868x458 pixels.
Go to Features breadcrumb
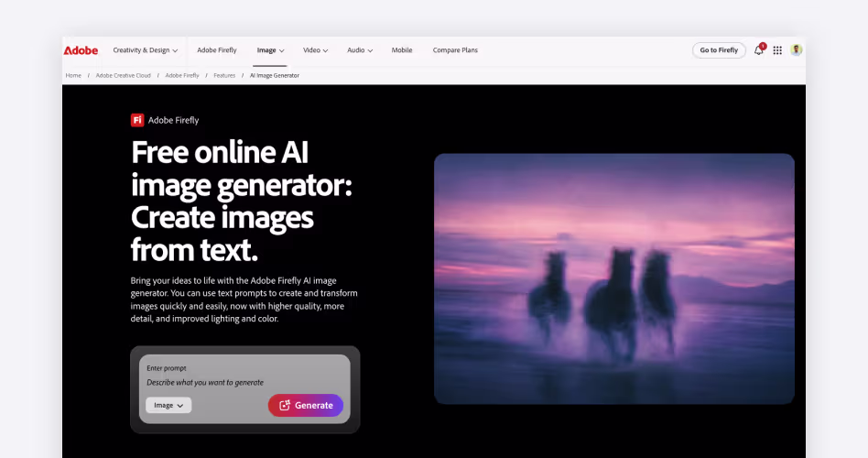click(x=224, y=75)
